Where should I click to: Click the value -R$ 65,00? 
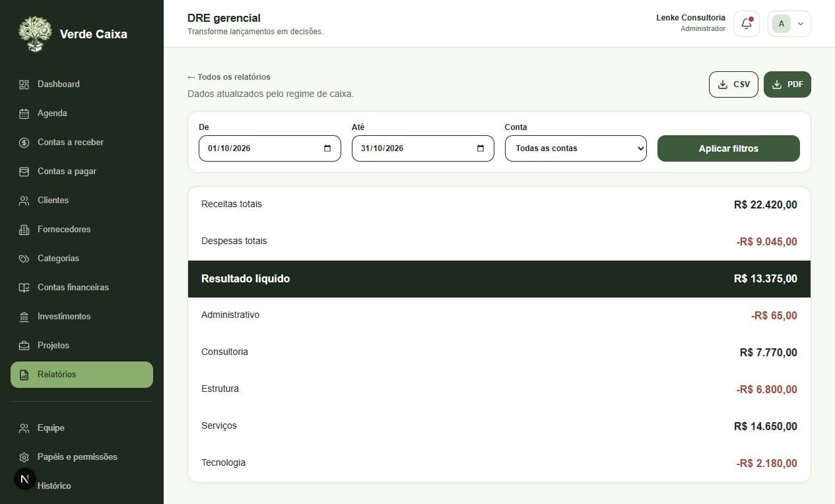click(x=774, y=316)
